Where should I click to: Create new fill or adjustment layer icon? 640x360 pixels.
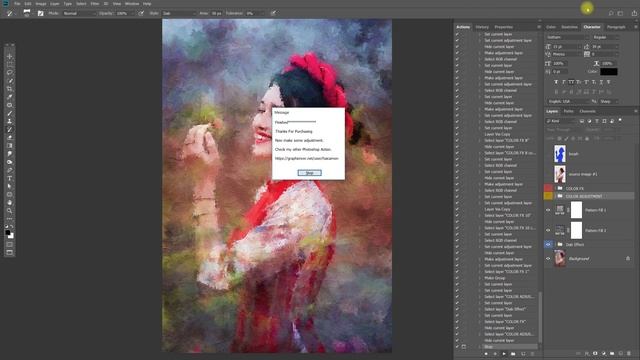[604, 353]
